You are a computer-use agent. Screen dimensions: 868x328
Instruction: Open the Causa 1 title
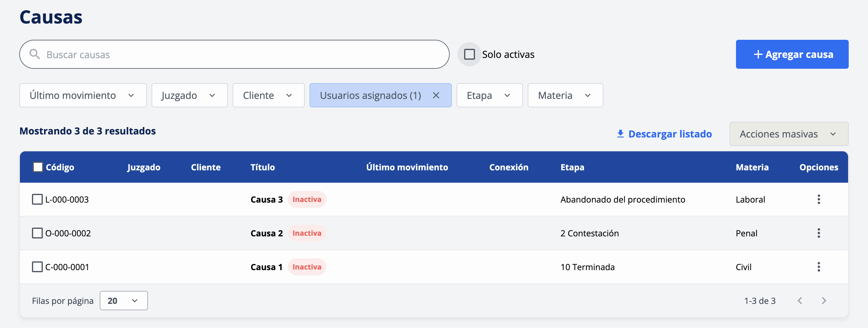point(266,267)
